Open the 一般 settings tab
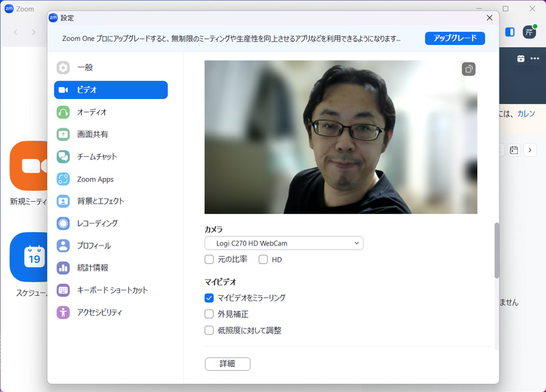546x392 pixels. (111, 67)
